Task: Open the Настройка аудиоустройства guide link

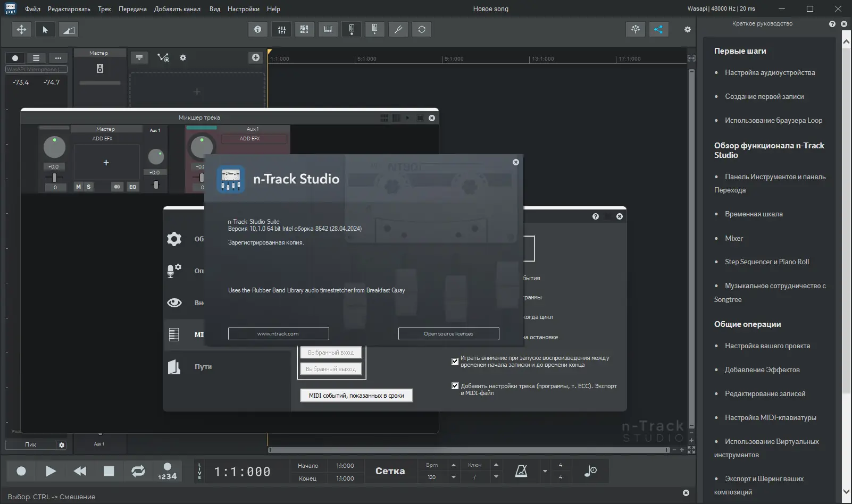Action: click(770, 73)
